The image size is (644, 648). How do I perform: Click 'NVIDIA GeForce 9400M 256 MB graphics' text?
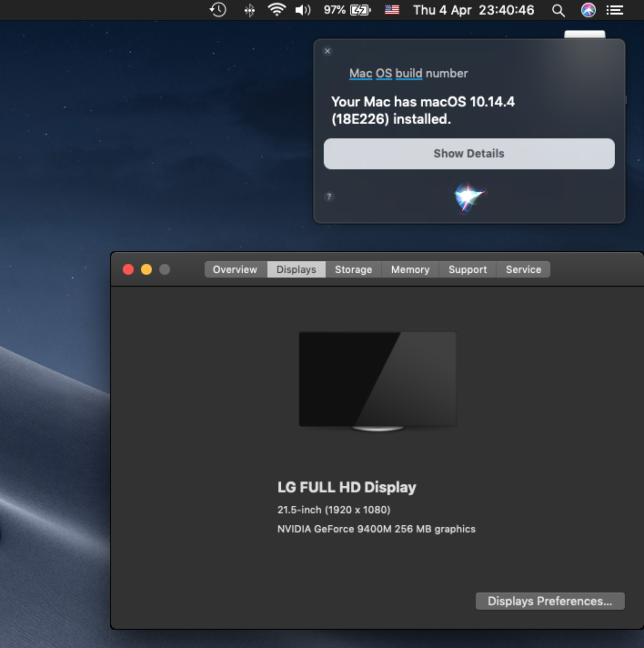pos(377,529)
